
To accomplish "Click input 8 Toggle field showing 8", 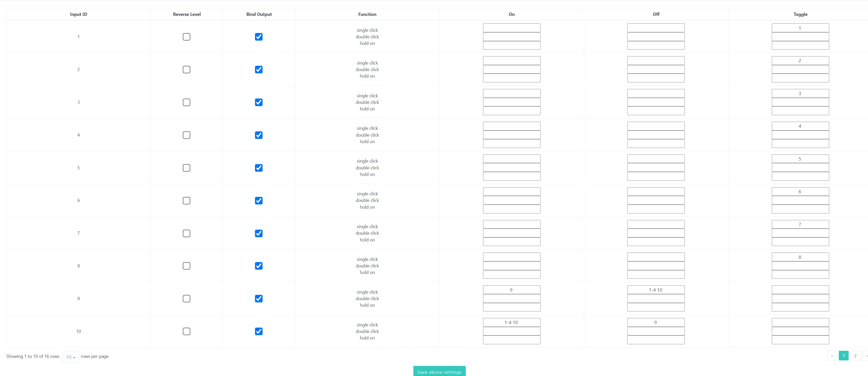I will (x=800, y=257).
